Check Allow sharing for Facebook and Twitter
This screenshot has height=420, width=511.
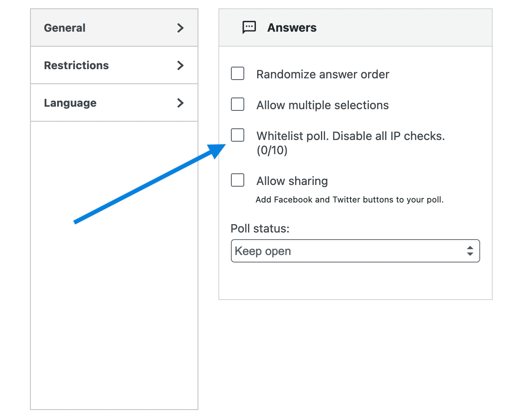pos(237,180)
